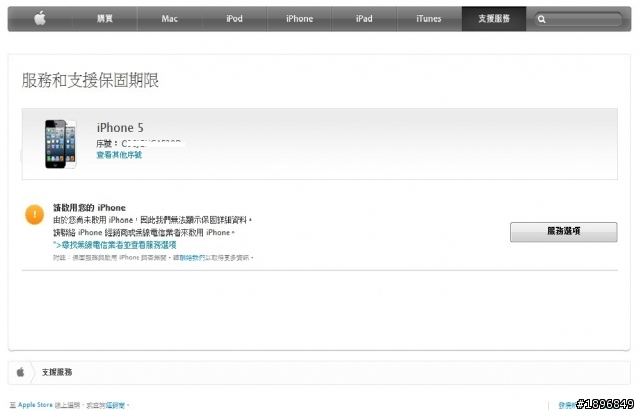Click the 經銷商 link in the footer
Screen dimensions: 640x412
pyautogui.click(x=116, y=405)
